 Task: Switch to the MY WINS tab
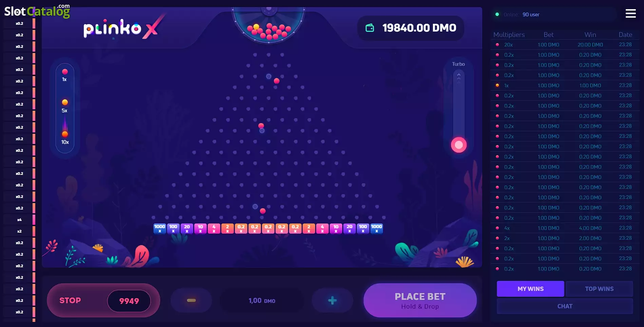[530, 289]
